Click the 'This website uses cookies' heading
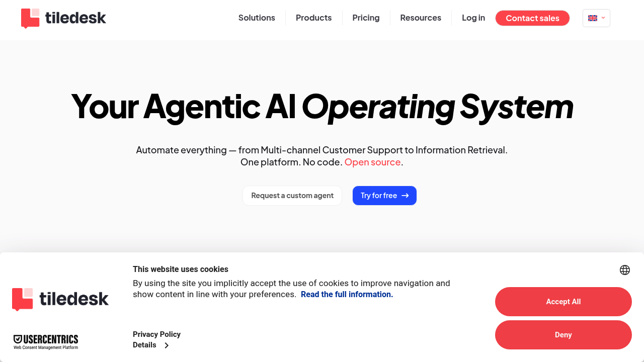The width and height of the screenshot is (644, 362). pos(181,269)
